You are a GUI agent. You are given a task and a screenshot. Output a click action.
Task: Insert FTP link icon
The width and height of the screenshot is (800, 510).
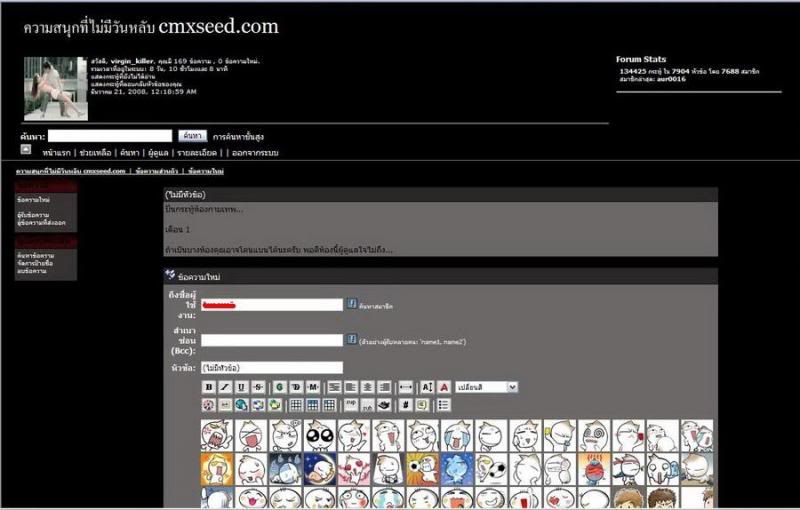point(275,405)
